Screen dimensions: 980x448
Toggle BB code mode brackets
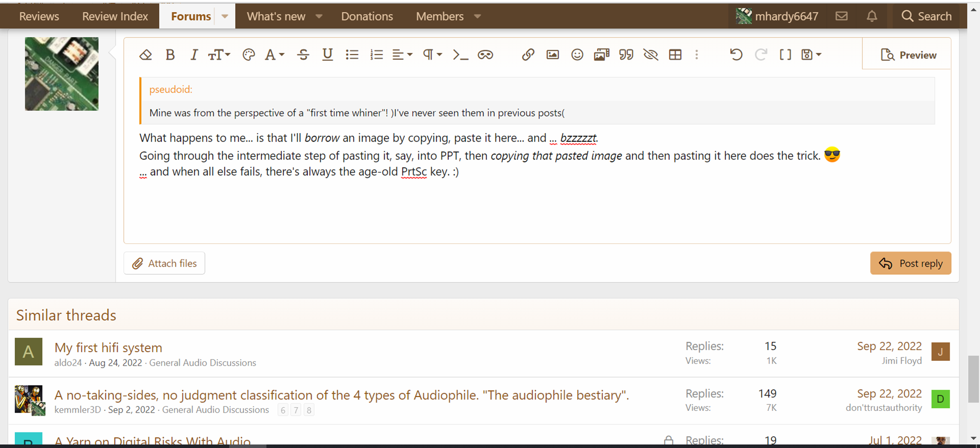point(785,55)
